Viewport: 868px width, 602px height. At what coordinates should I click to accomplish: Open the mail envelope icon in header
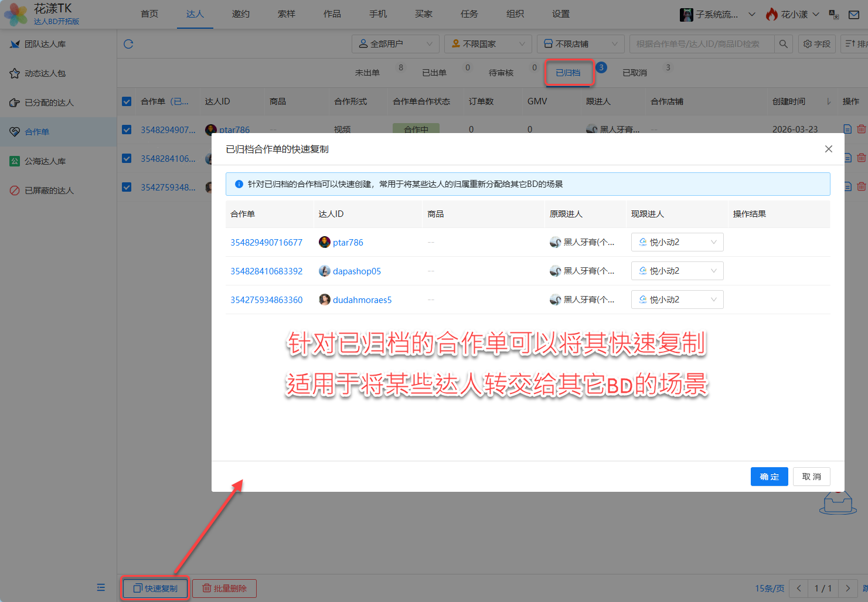point(854,15)
